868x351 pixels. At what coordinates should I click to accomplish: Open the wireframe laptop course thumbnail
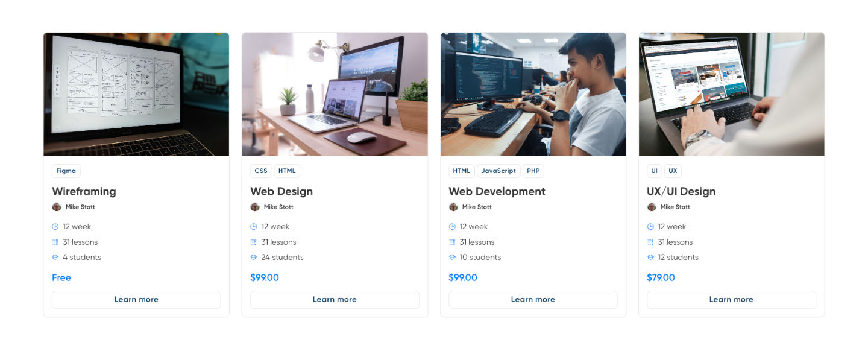click(136, 94)
